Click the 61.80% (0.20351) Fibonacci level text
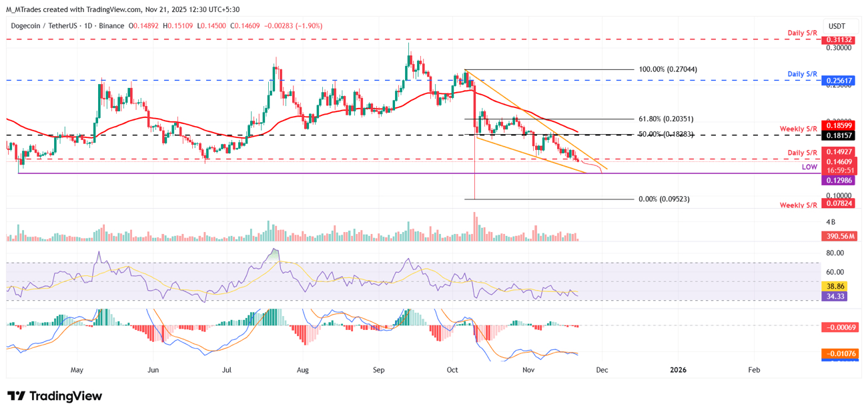This screenshot has height=414, width=868. 667,119
